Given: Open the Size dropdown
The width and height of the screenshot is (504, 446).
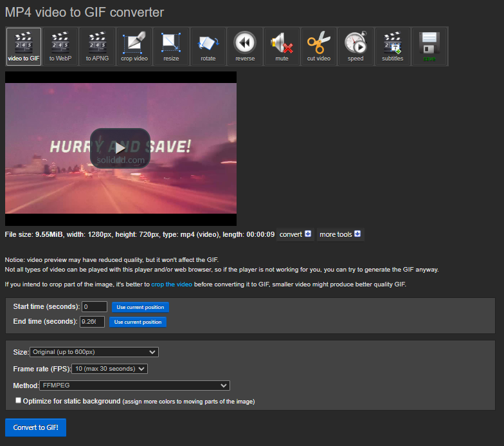Looking at the screenshot, I should 94,352.
